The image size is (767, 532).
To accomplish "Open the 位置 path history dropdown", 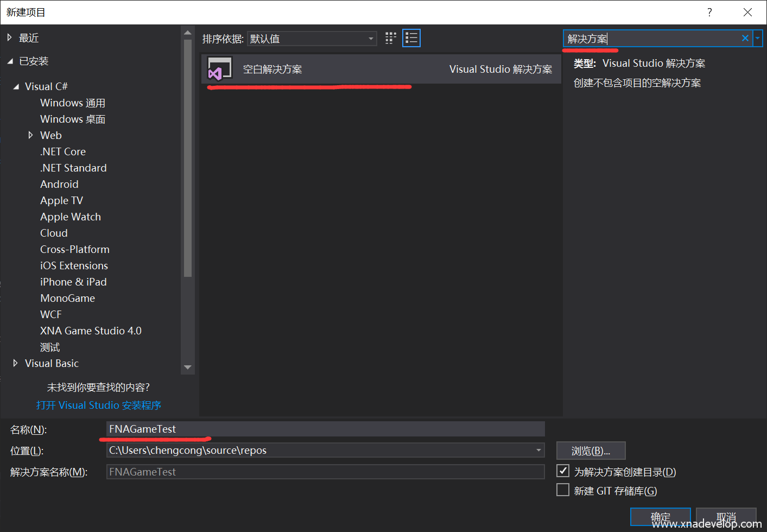I will pos(538,450).
